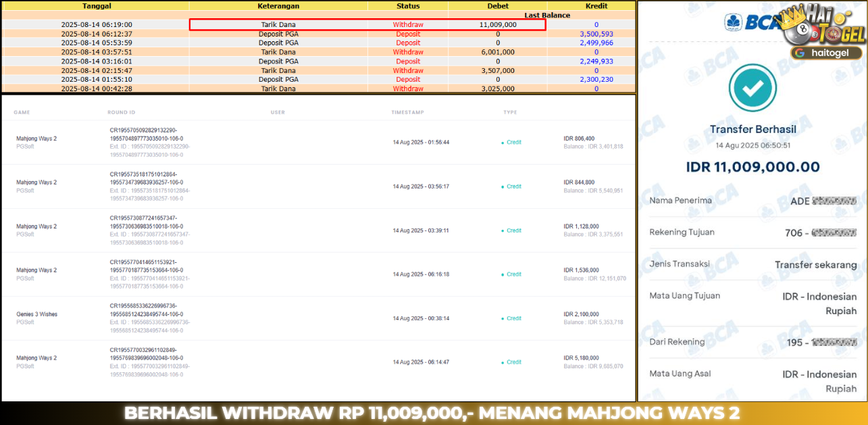Click the GAME column header
The height and width of the screenshot is (425, 868).
point(22,113)
